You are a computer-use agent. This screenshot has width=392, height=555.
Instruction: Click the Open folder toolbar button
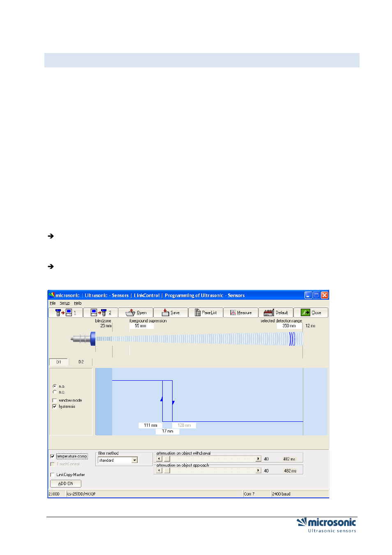136,312
